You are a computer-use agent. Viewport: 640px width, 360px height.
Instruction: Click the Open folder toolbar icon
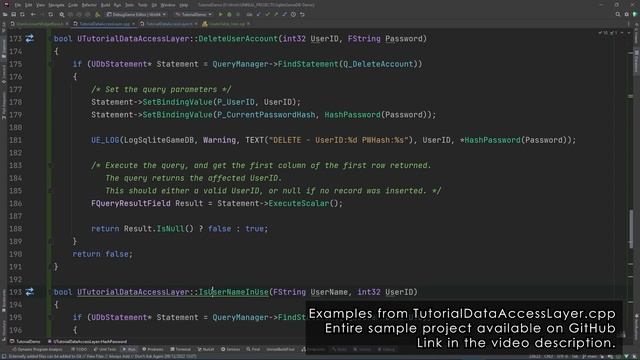pyautogui.click(x=5, y=14)
